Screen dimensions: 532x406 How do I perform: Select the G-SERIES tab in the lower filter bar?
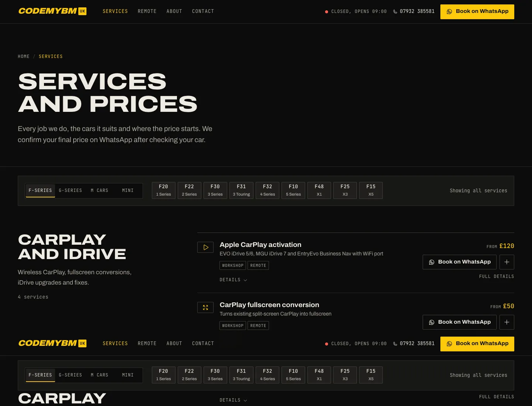click(71, 375)
